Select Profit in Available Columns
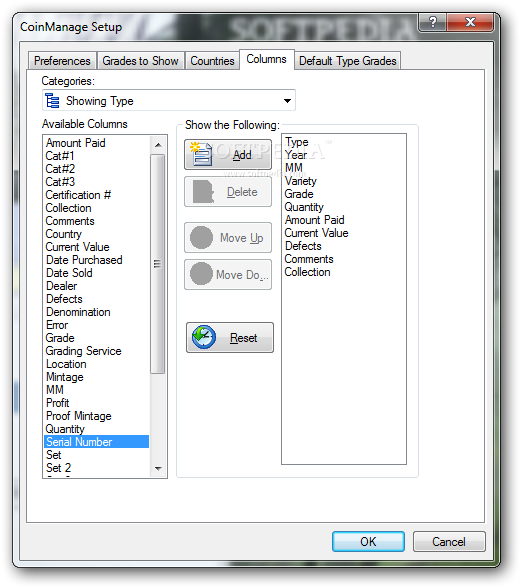 pos(97,403)
